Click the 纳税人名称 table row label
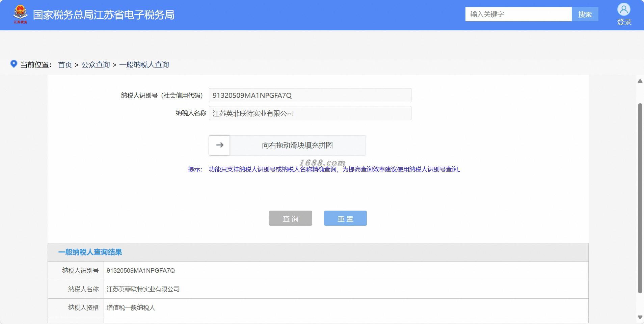The height and width of the screenshot is (324, 644). [x=83, y=289]
